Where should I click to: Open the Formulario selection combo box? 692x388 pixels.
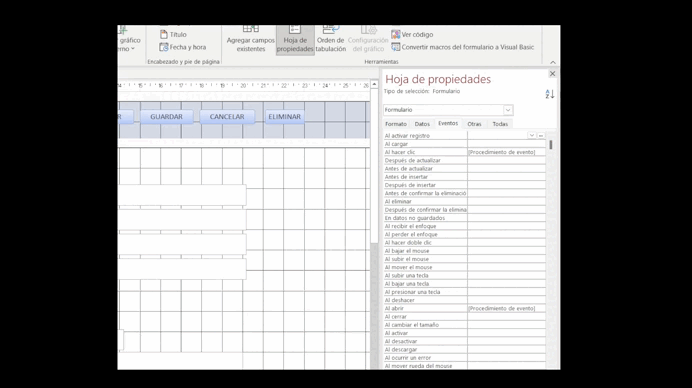click(x=448, y=110)
